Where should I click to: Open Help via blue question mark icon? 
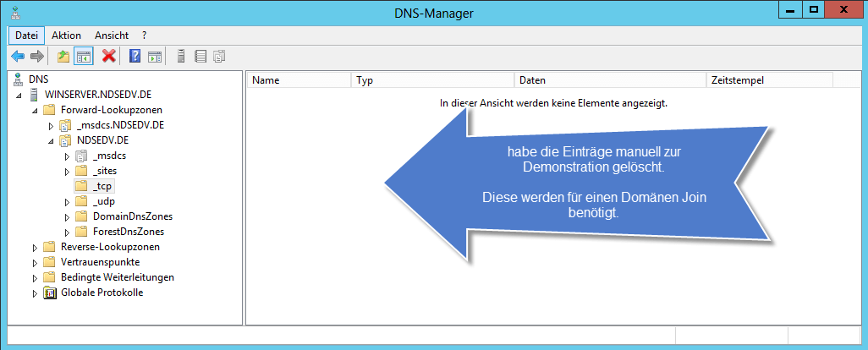coord(135,57)
